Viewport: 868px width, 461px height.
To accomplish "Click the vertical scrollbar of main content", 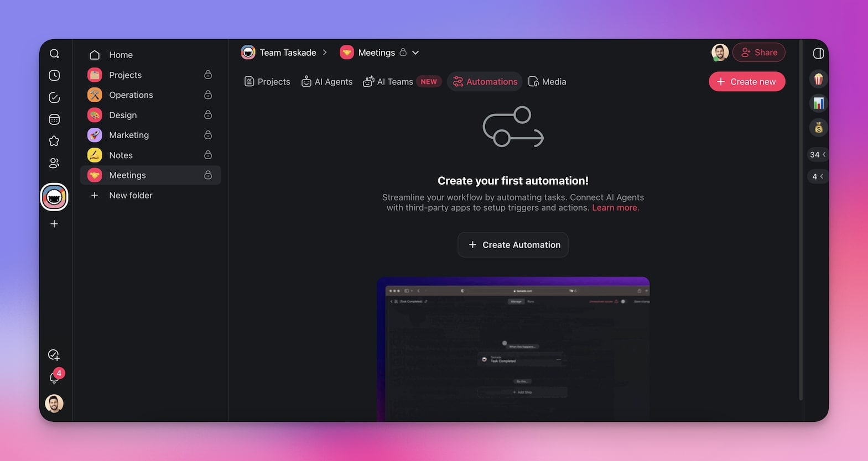I will point(801,220).
